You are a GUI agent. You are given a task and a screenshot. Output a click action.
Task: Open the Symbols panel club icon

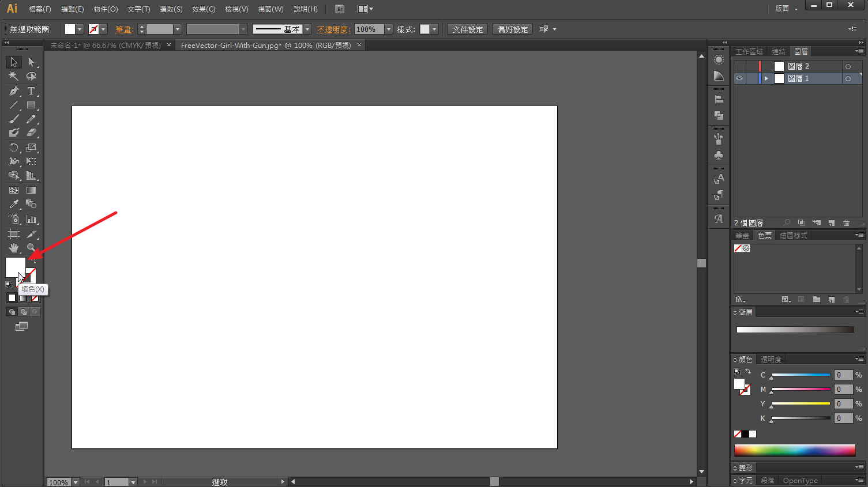coord(719,155)
